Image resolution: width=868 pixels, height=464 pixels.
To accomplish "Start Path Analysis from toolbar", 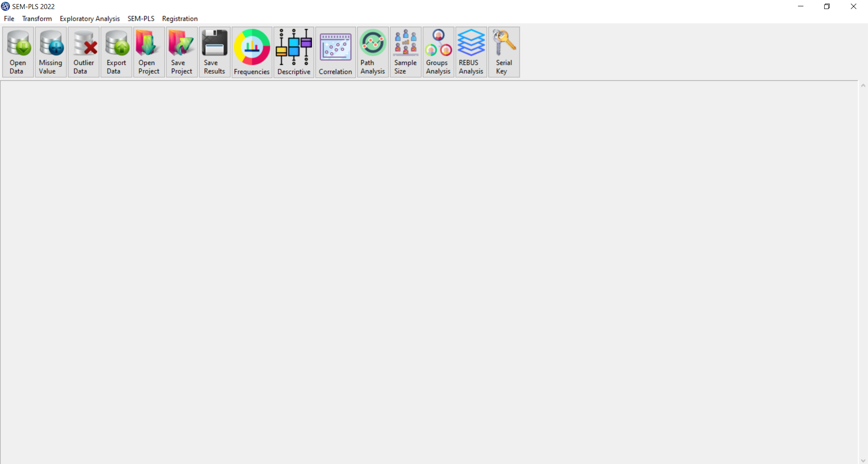I will click(x=373, y=52).
